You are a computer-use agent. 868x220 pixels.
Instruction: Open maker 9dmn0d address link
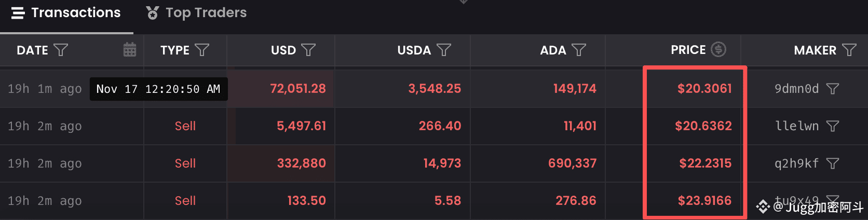pos(796,89)
